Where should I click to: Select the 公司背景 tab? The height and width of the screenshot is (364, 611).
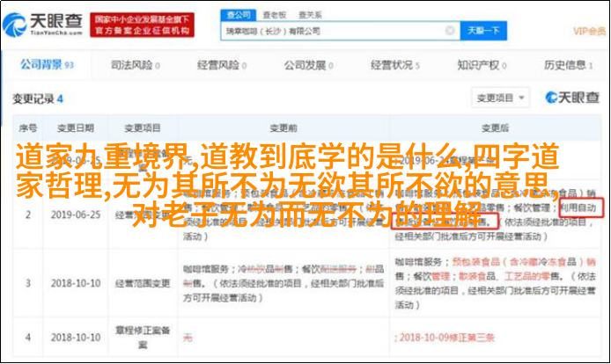tap(47, 65)
